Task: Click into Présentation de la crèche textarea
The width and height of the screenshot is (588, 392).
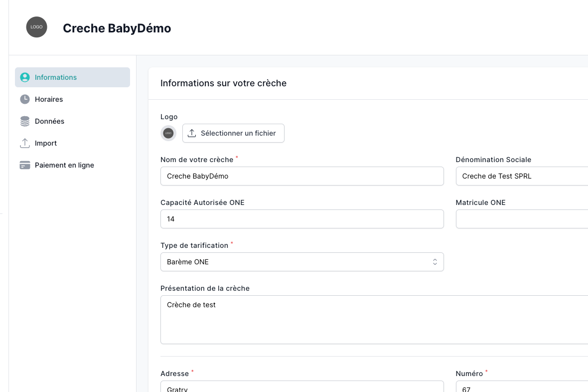Action: [374, 320]
